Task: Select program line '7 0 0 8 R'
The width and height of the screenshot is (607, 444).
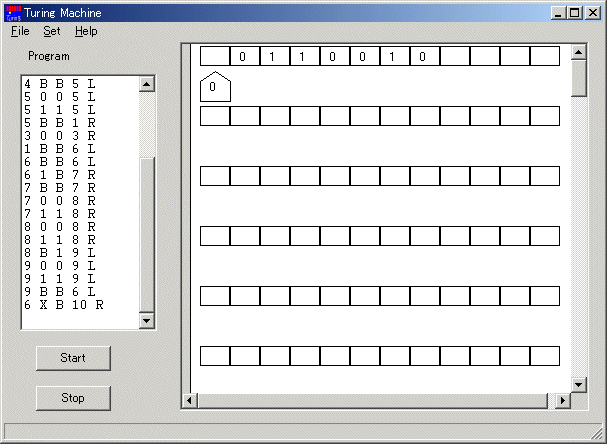Action: (x=60, y=201)
